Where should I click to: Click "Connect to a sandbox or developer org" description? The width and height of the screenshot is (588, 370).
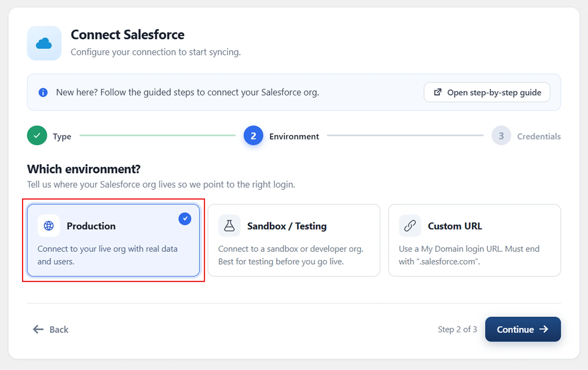[x=291, y=255]
